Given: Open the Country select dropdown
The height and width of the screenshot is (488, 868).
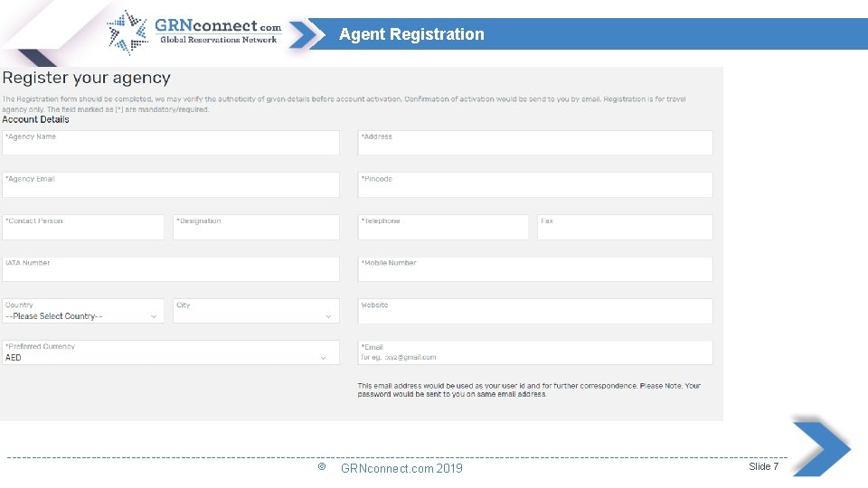Looking at the screenshot, I should 82,316.
